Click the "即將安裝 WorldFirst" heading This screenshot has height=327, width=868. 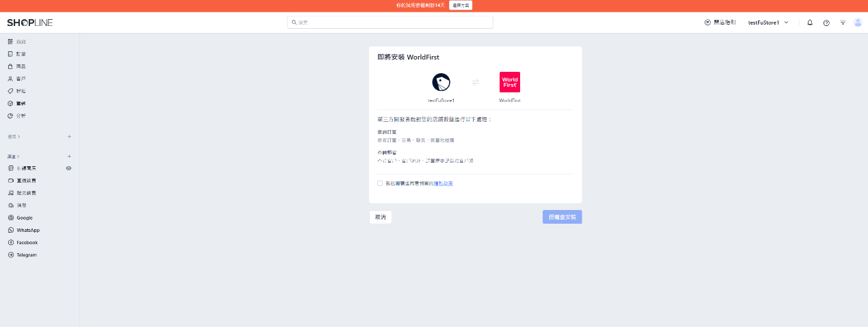[x=409, y=57]
